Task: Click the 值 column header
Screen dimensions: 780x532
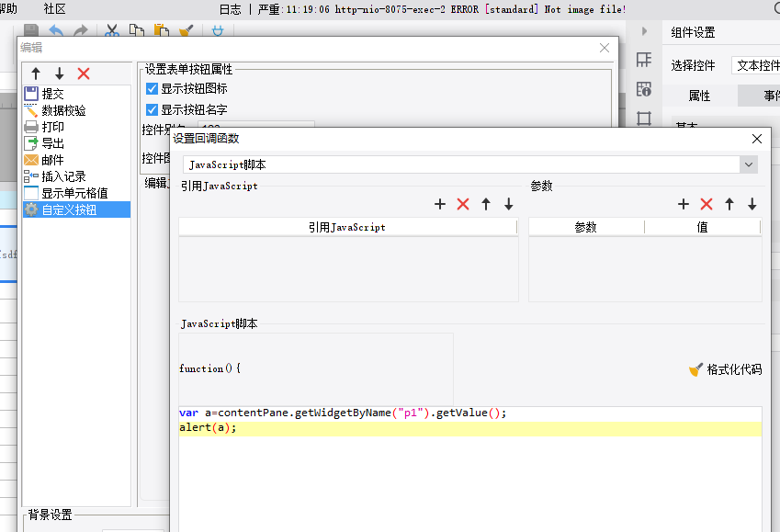Action: coord(703,228)
